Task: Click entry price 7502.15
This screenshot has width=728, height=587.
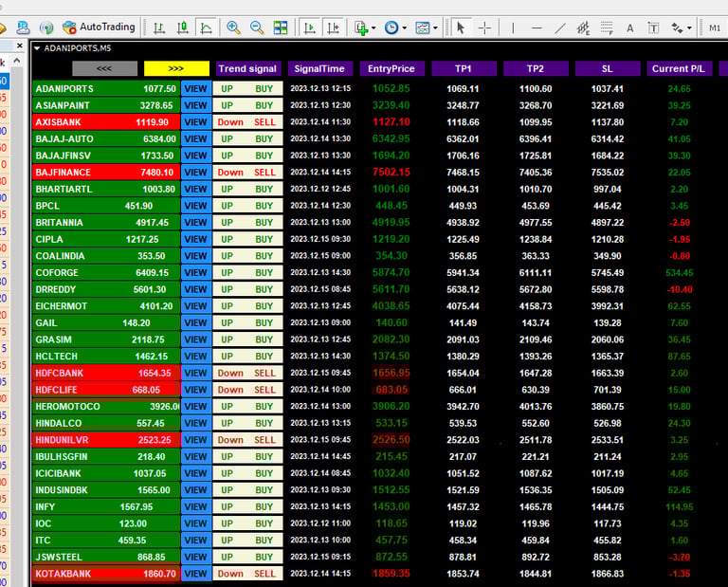Action: (x=391, y=173)
